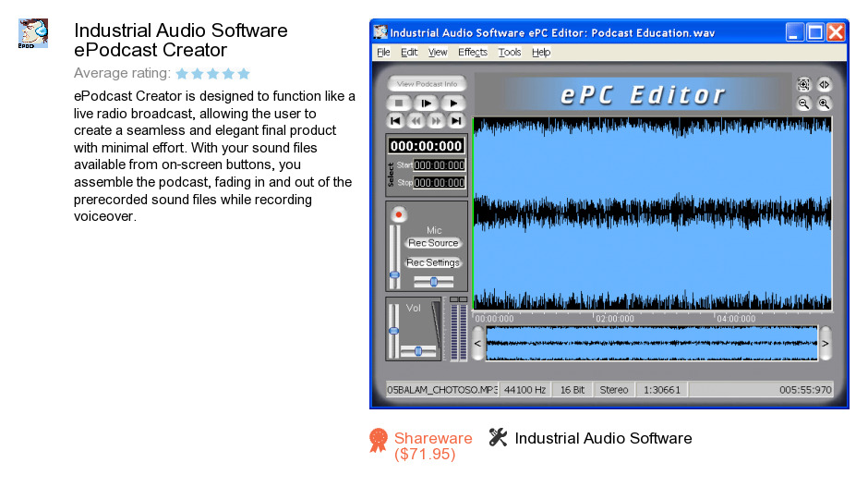Click the developer tools icon beside Industrial Audio Software
Image resolution: width=868 pixels, height=487 pixels.
tap(499, 437)
